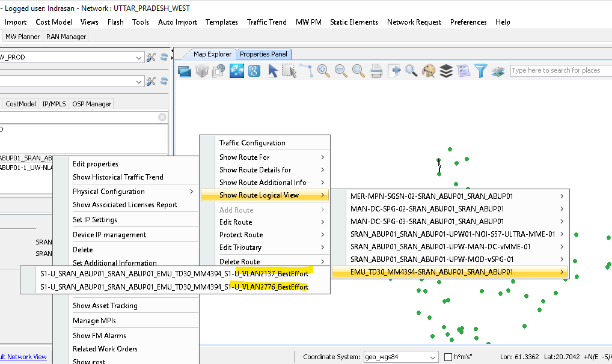Viewport: 612px width, 364px height.
Task: Click the filter funnel icon
Action: point(480,71)
